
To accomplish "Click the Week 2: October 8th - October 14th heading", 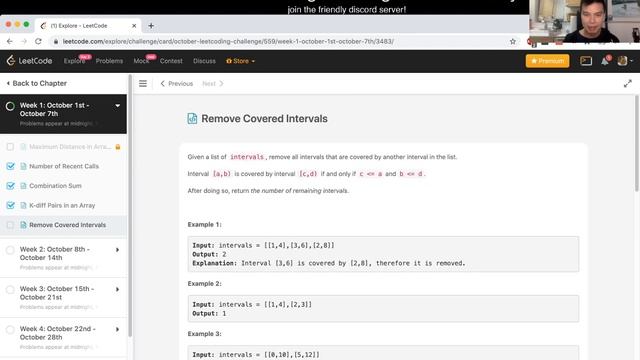I will pyautogui.click(x=55, y=253).
